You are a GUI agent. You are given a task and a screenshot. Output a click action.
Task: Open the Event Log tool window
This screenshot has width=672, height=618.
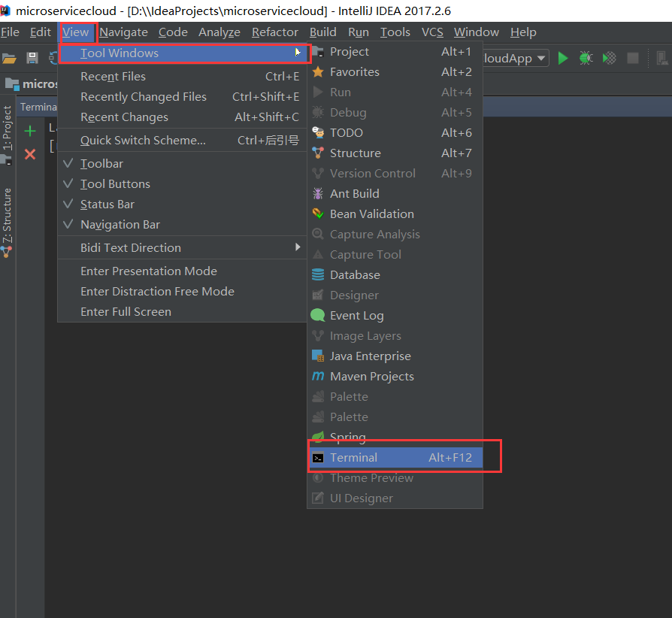point(395,316)
